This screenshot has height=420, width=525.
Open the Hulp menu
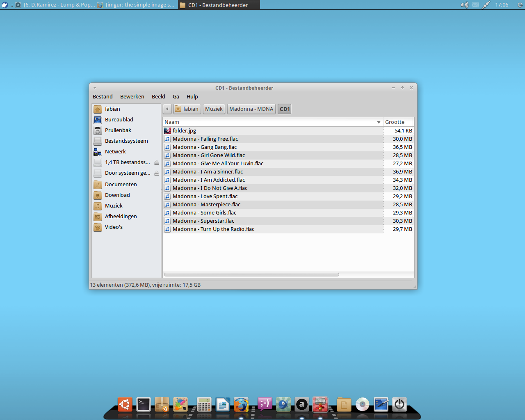pos(192,97)
